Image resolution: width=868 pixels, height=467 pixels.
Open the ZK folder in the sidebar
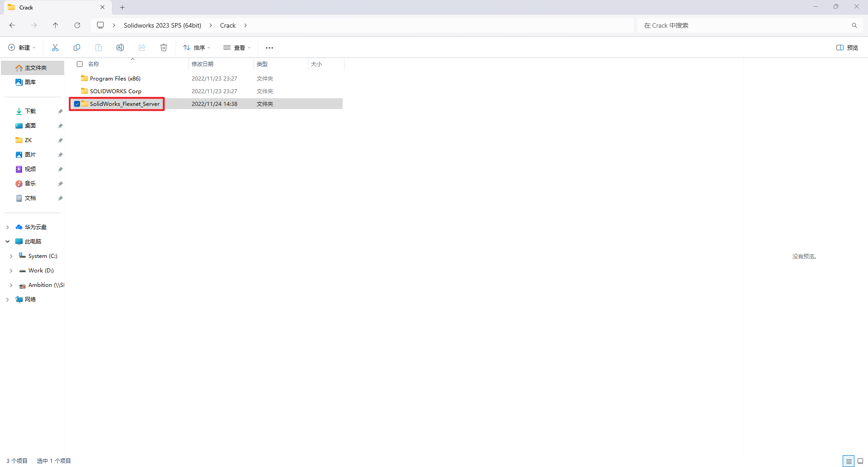pos(28,140)
